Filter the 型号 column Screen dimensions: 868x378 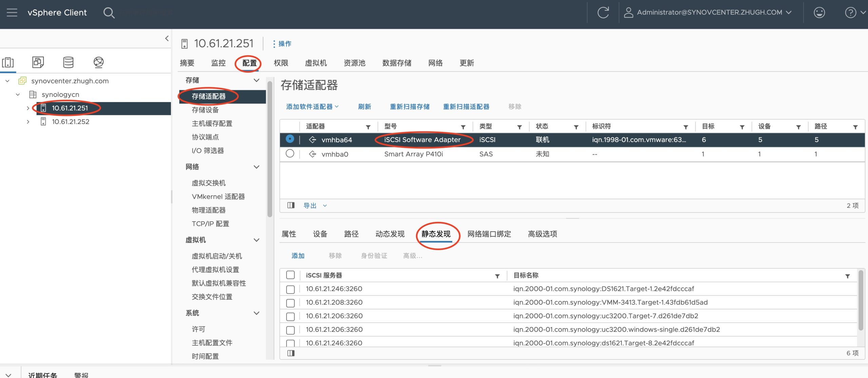coord(463,127)
